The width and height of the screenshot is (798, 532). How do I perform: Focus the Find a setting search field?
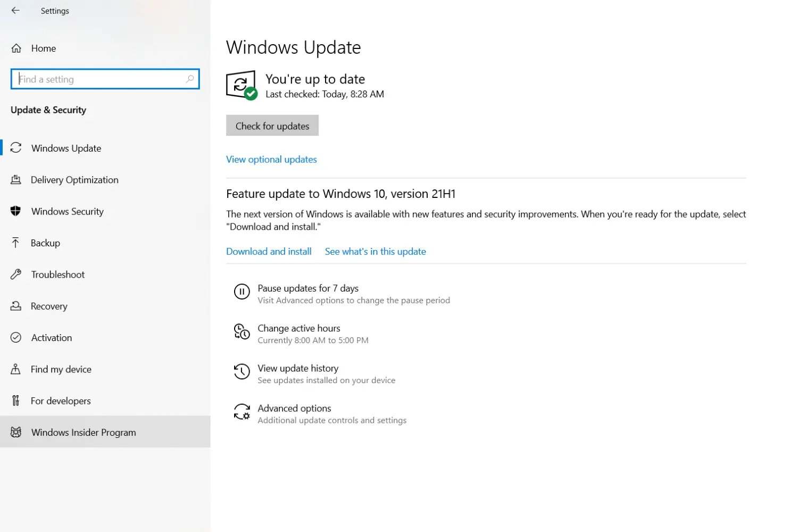click(x=105, y=79)
